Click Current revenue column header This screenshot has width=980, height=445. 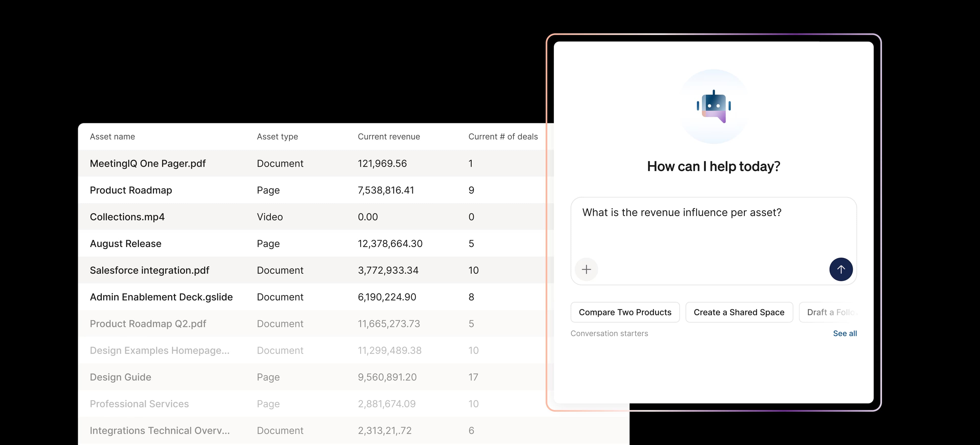coord(388,137)
